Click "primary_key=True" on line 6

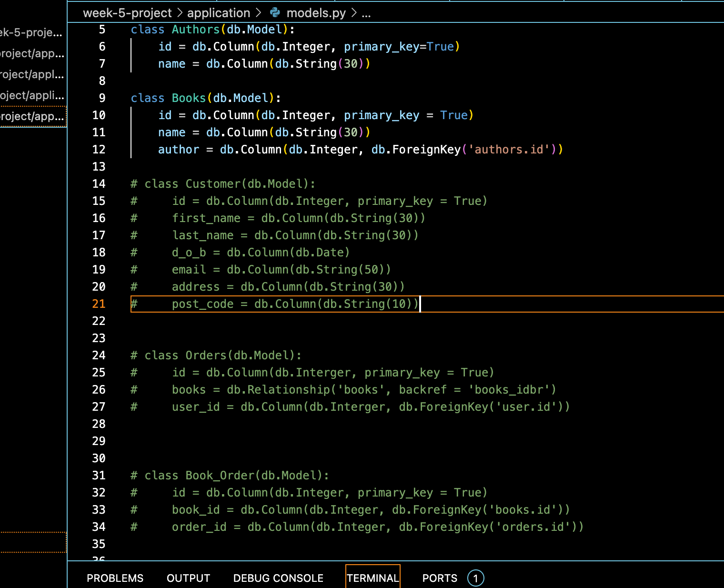[399, 47]
